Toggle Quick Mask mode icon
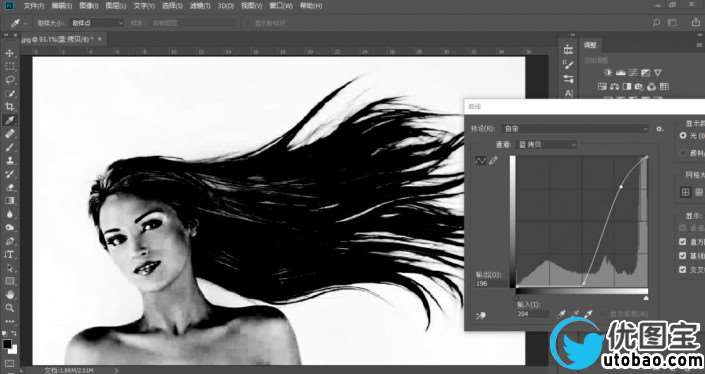The height and width of the screenshot is (374, 705). [9, 363]
